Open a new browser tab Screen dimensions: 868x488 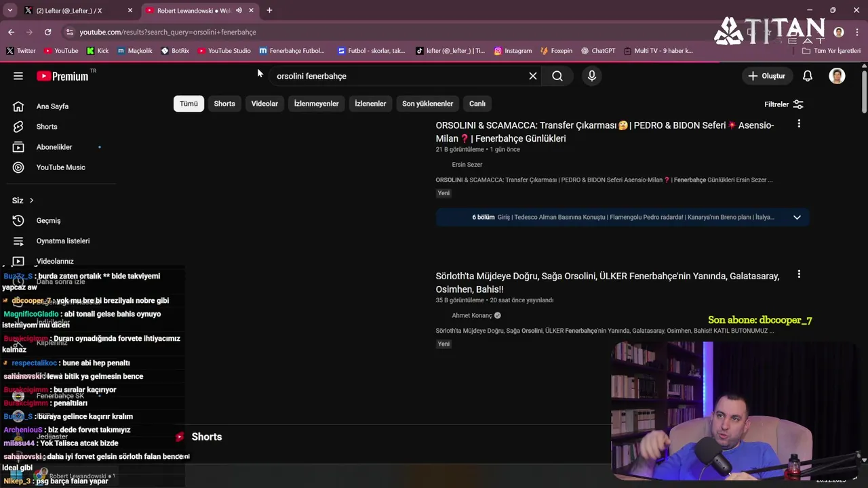click(x=269, y=10)
